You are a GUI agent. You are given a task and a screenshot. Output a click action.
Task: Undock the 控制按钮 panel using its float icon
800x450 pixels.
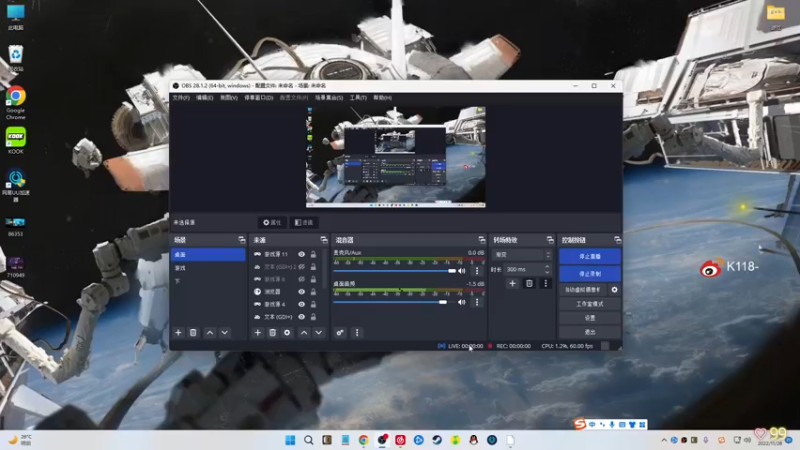tap(617, 240)
